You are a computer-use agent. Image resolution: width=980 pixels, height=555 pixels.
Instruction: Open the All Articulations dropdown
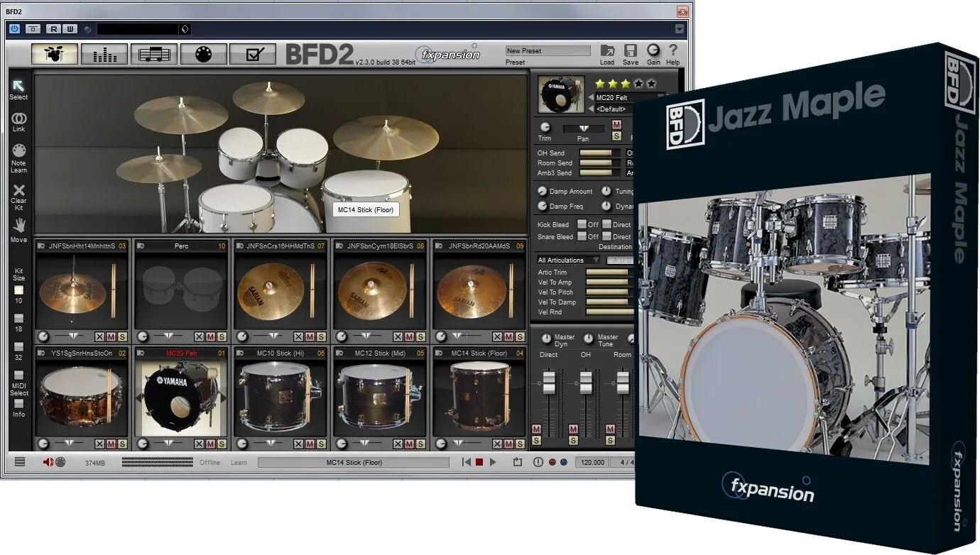(x=569, y=260)
